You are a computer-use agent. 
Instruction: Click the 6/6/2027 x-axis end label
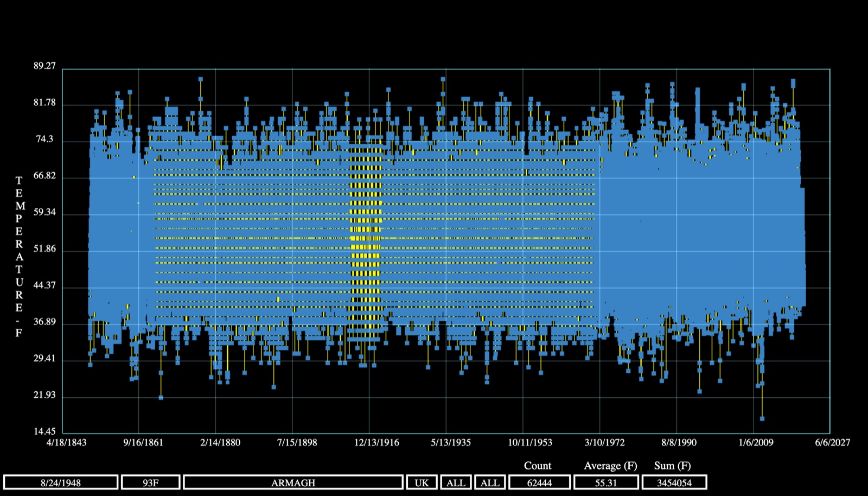click(833, 442)
